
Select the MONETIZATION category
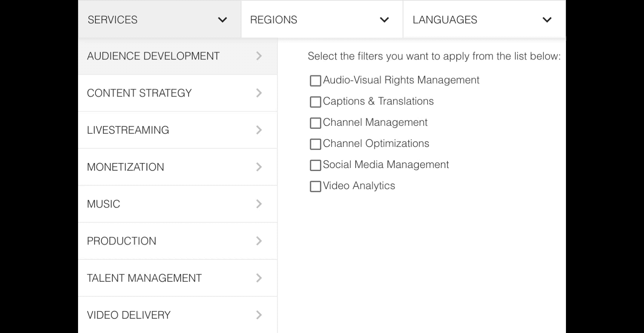[x=178, y=167]
